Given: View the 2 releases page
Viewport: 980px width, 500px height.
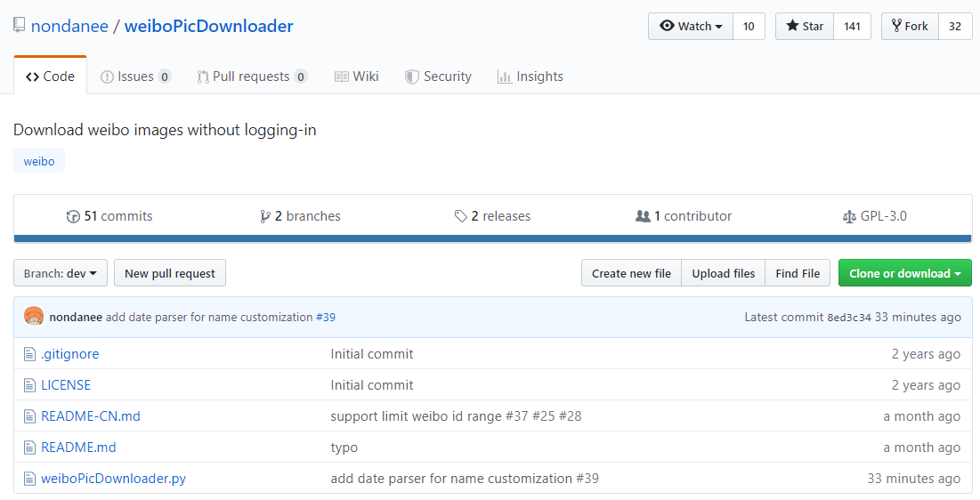Looking at the screenshot, I should pyautogui.click(x=492, y=216).
